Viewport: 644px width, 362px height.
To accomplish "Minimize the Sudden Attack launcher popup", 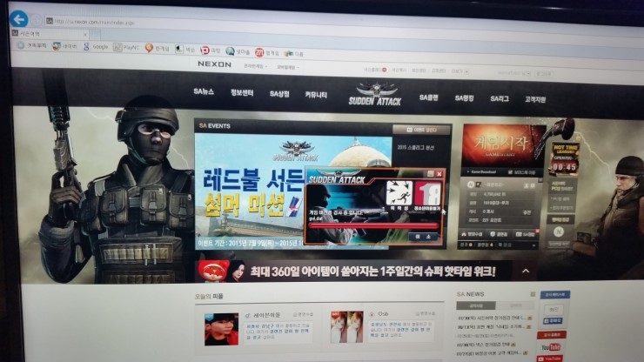I will (x=430, y=173).
